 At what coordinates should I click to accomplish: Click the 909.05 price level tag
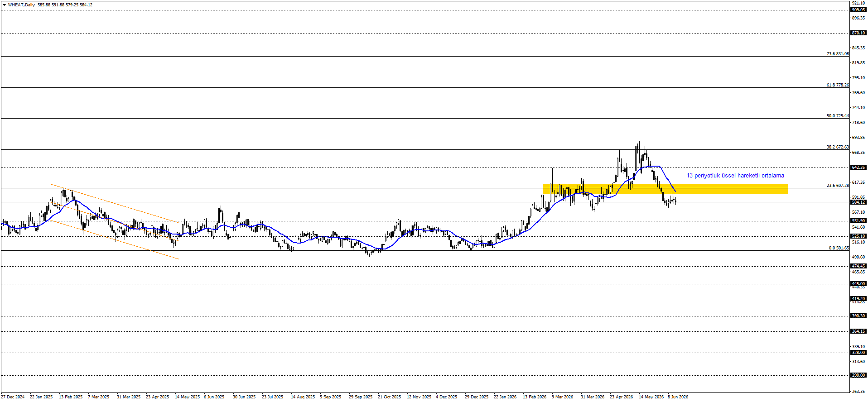pos(858,10)
